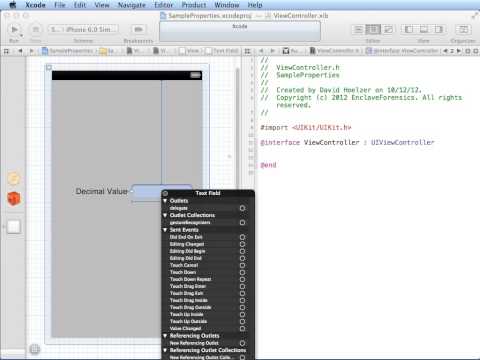The image size is (480, 360).
Task: Collapse the Sent Events section
Action: point(165,230)
